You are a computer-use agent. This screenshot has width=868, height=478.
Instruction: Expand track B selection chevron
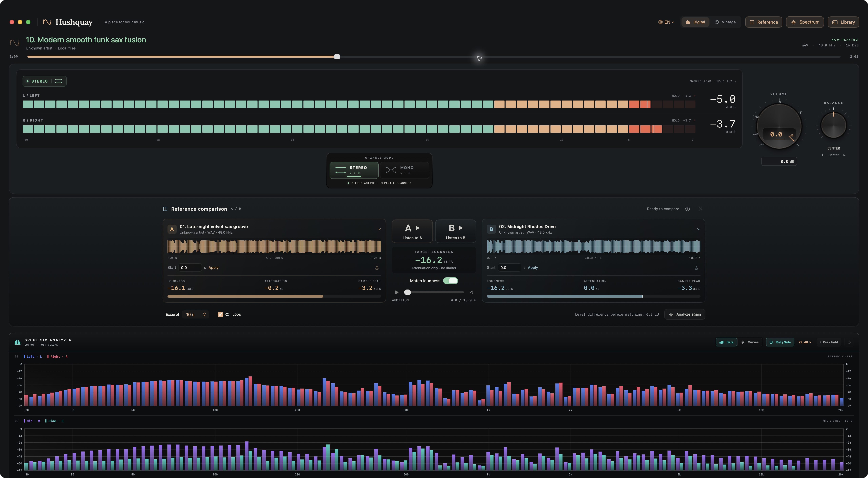(698, 229)
